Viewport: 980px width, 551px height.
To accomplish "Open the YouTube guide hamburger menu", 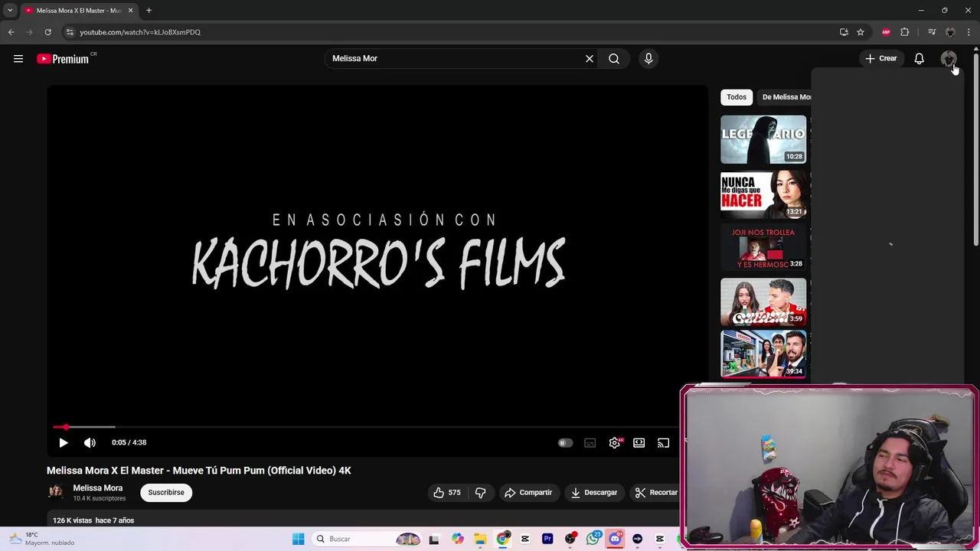I will (18, 58).
